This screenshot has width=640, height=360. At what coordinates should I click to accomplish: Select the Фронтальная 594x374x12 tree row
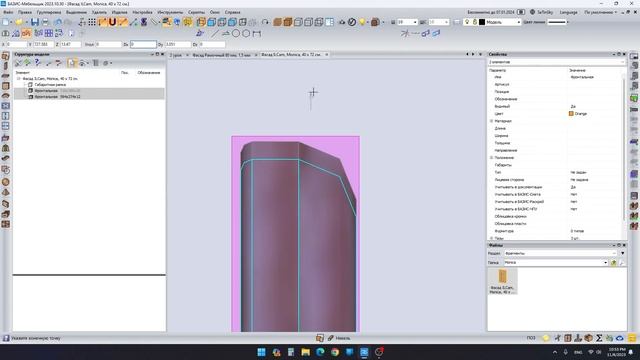(89, 97)
